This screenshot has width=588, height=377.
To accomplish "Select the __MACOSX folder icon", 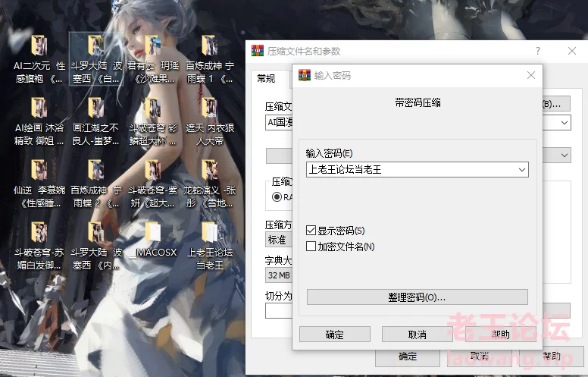I will (x=153, y=232).
